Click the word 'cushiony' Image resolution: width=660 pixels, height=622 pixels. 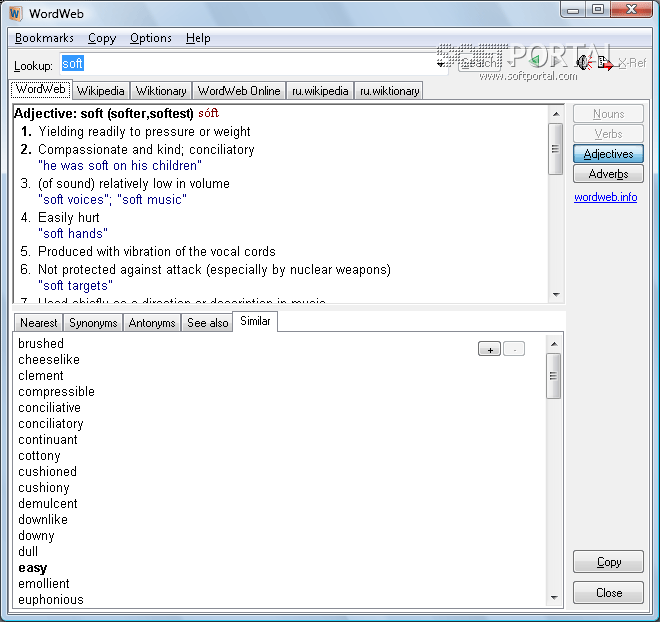pos(44,487)
